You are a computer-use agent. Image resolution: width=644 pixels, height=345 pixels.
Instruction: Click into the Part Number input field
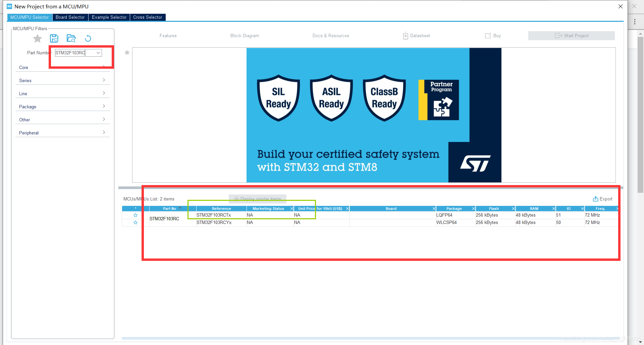(74, 53)
